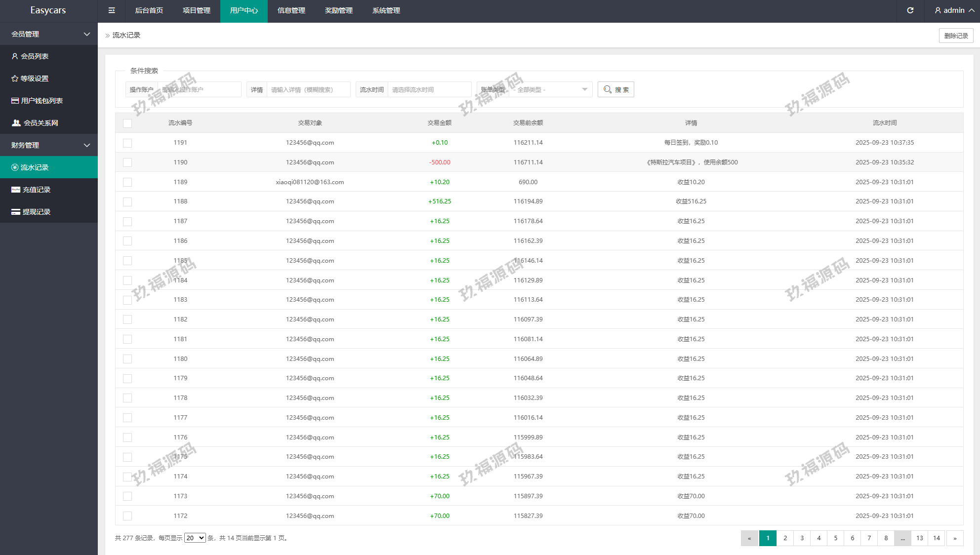Open the 账单类型 全部类型 dropdown
The width and height of the screenshot is (980, 555).
(550, 89)
